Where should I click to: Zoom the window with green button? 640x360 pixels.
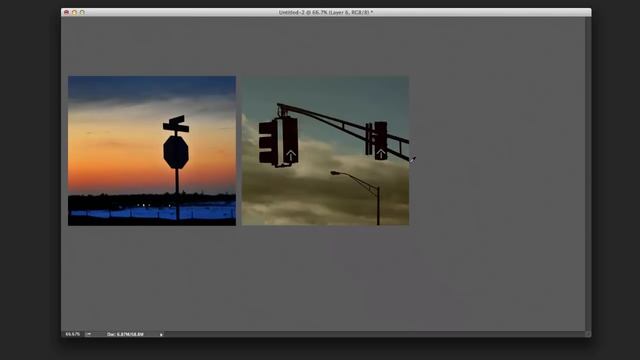point(82,13)
